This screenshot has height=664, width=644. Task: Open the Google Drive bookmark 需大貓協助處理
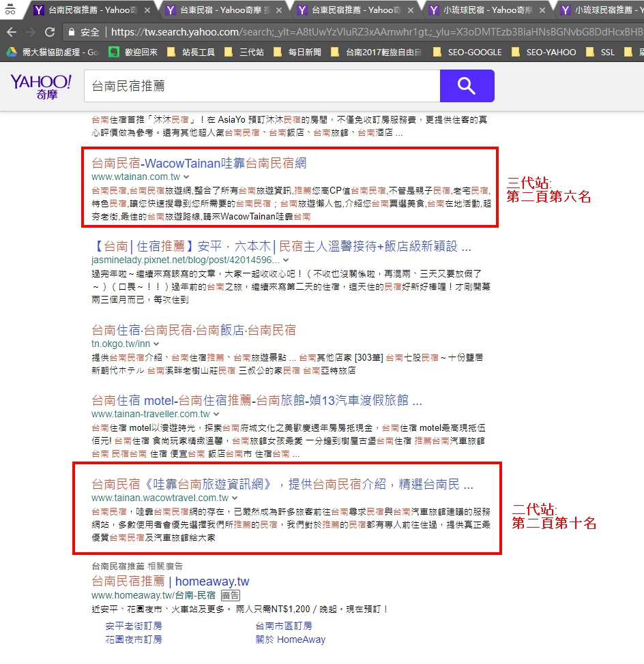point(53,52)
